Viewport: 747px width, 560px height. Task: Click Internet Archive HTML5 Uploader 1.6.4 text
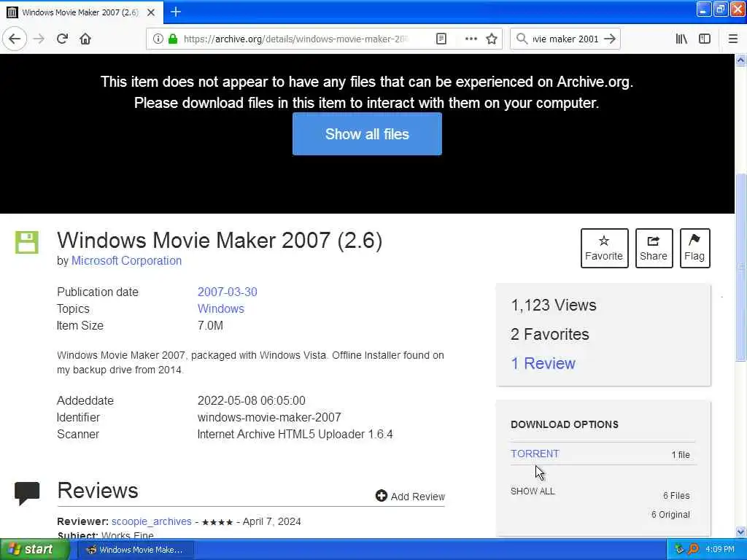coord(295,435)
